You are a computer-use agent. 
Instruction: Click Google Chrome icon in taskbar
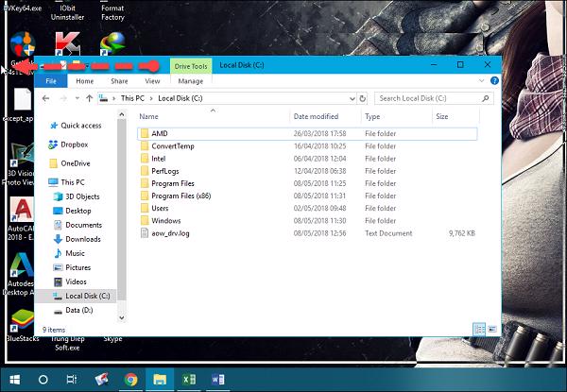point(131,379)
